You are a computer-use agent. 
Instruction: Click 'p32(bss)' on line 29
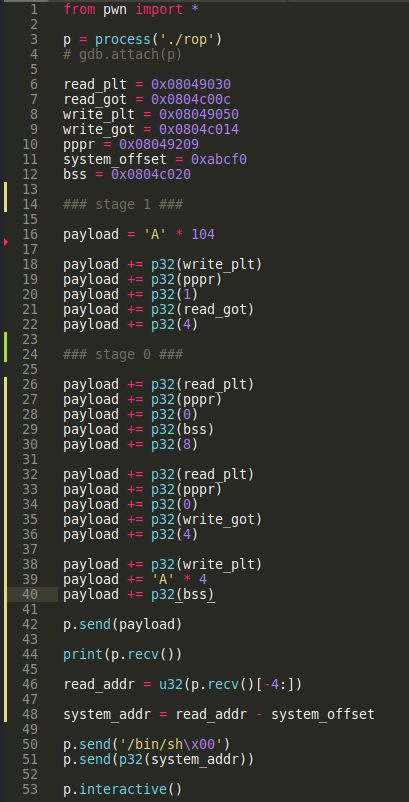(183, 429)
